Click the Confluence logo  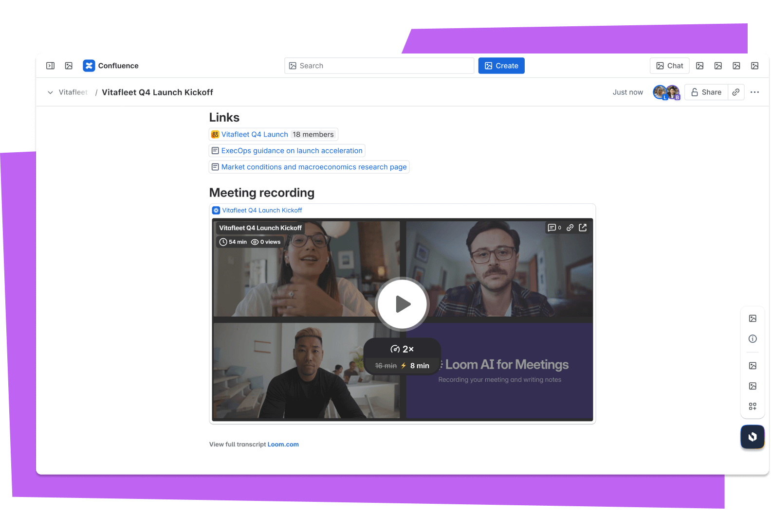pyautogui.click(x=89, y=66)
